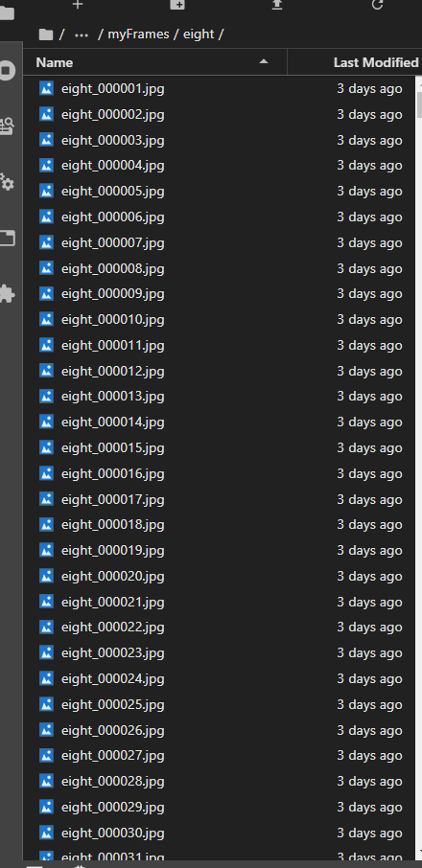Select file eight_000010.jpg
422x868 pixels.
click(x=219, y=319)
